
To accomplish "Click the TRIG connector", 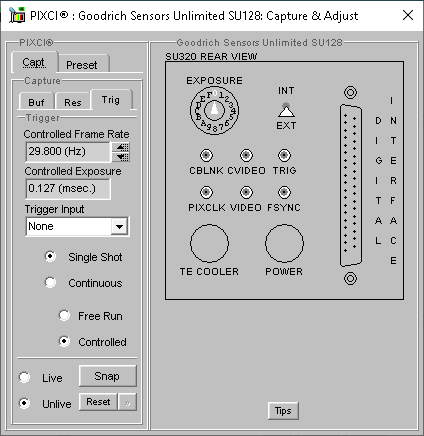I will [x=284, y=155].
